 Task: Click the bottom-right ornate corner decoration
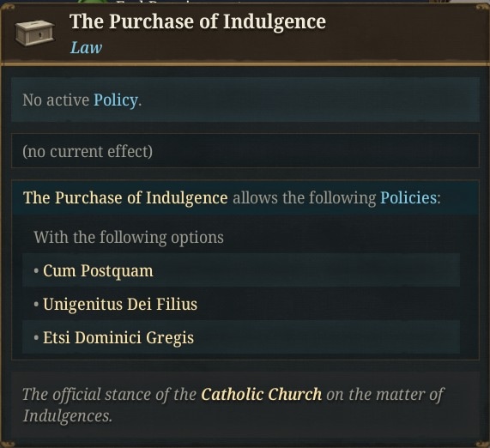click(482, 444)
